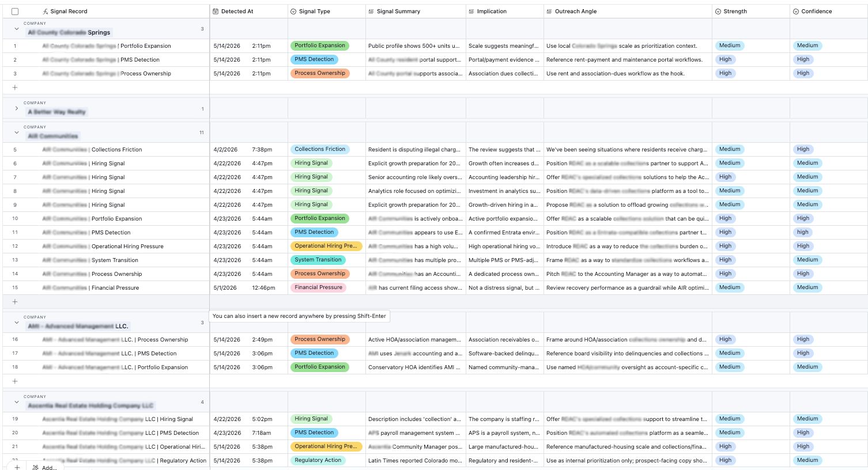
Task: Click the plus icon below row 15
Action: (15, 302)
